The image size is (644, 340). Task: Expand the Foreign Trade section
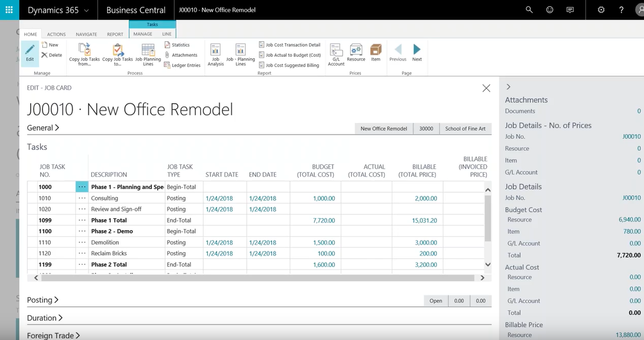53,336
